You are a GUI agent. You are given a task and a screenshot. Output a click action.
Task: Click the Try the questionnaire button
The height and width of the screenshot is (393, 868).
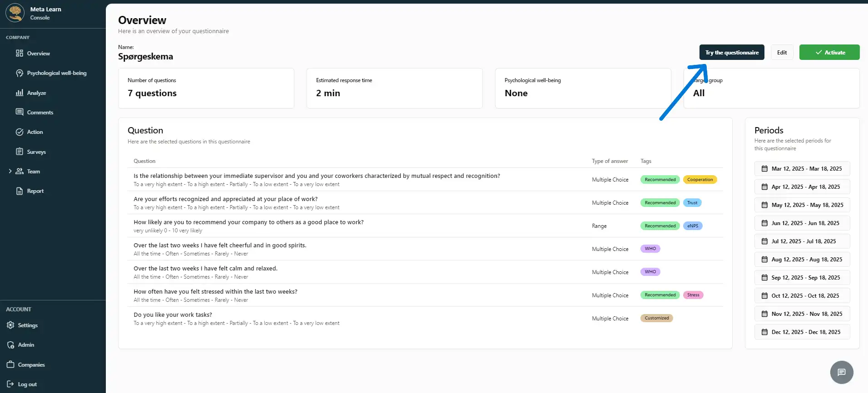pyautogui.click(x=732, y=53)
